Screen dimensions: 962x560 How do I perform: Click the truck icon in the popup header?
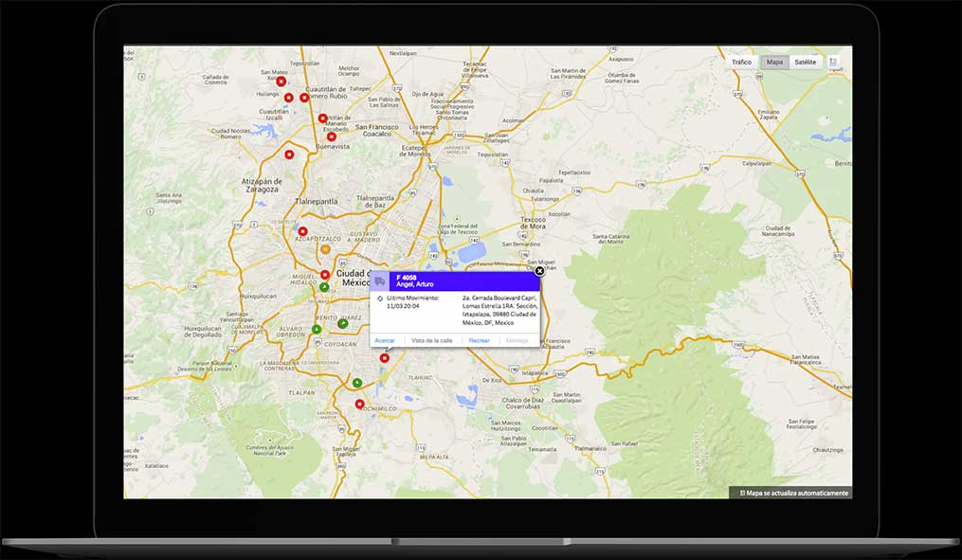[x=380, y=280]
